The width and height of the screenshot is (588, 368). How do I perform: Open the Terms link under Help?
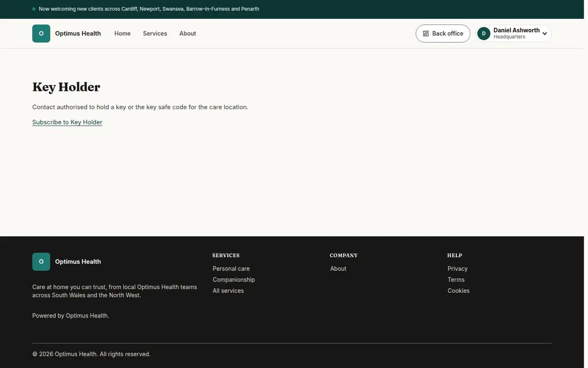point(456,280)
